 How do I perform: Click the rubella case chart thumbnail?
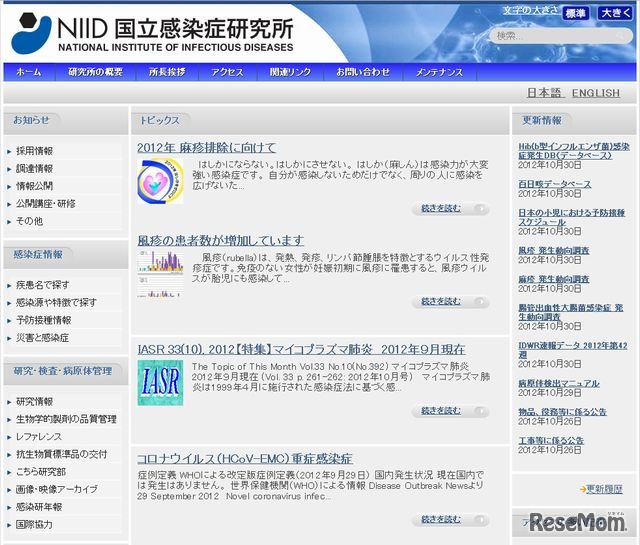[160, 274]
